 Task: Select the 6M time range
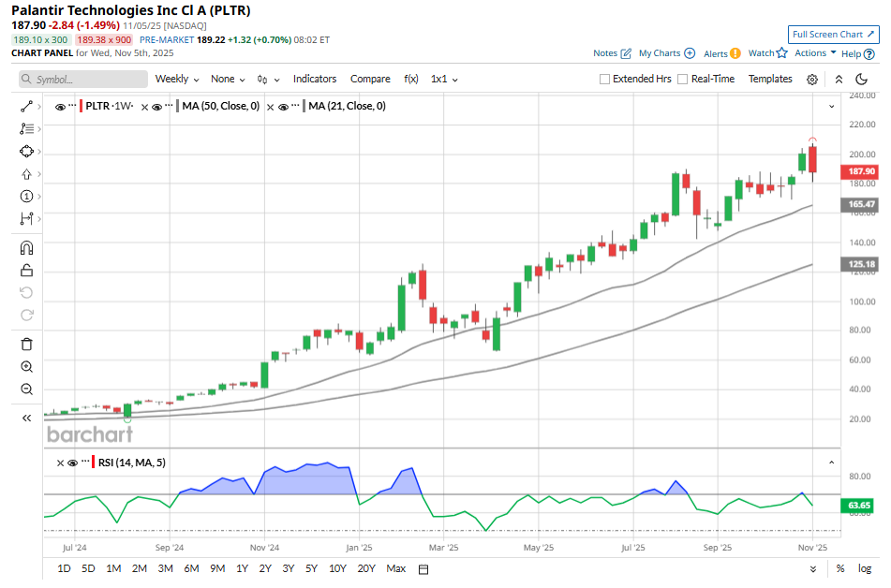[190, 568]
